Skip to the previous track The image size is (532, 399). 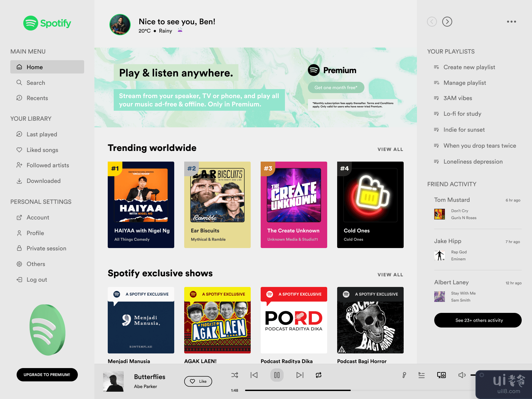pyautogui.click(x=254, y=375)
